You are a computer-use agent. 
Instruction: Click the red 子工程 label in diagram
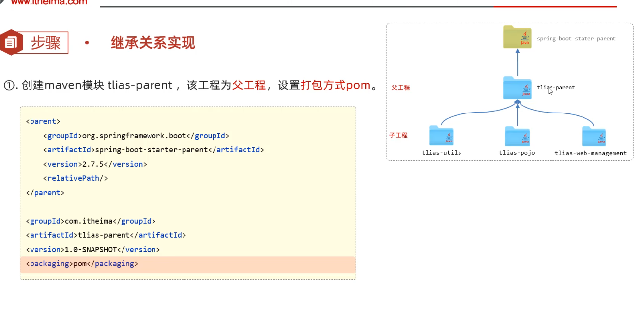(399, 135)
